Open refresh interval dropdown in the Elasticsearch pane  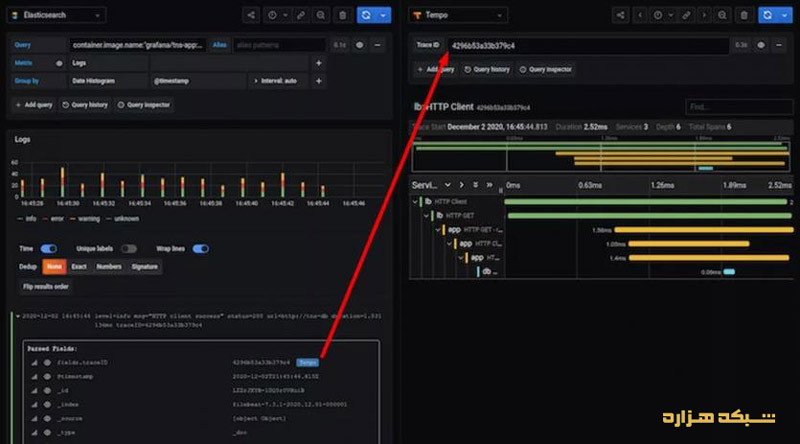click(x=383, y=15)
